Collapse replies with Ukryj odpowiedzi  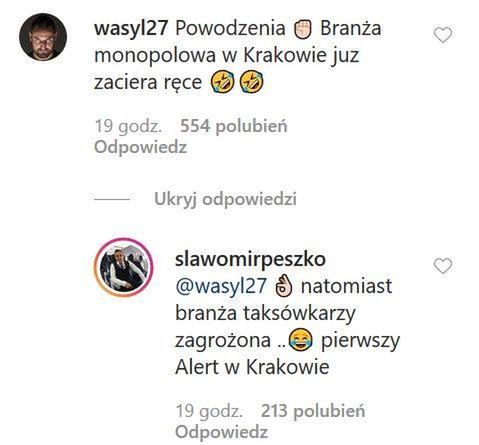[225, 199]
